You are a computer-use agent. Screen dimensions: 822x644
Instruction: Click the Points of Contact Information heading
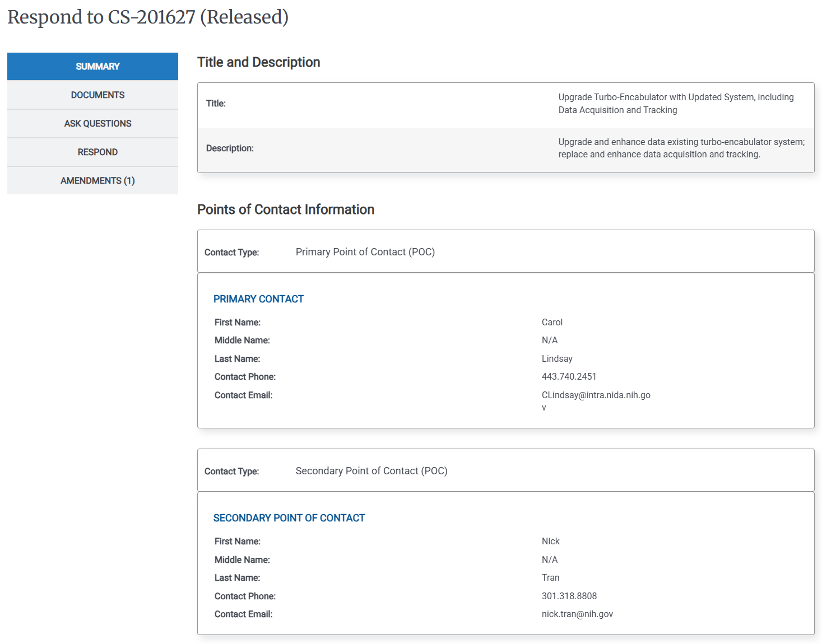pyautogui.click(x=285, y=209)
